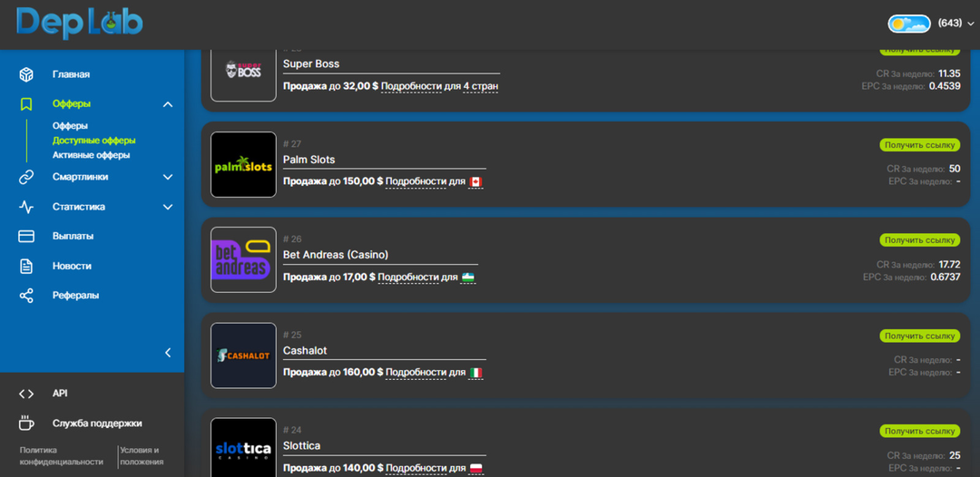980x477 pixels.
Task: Click the Выплаты card icon
Action: click(x=26, y=237)
